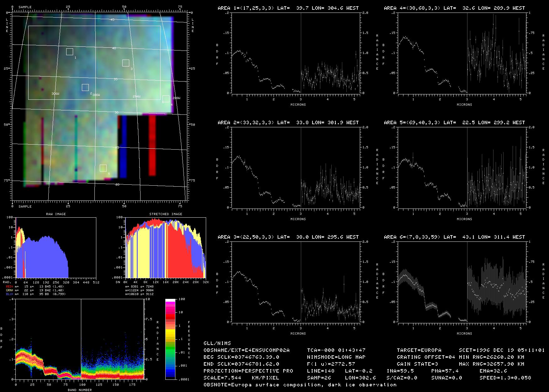The image size is (549, 392).
Task: Select the Area 4 marker at the image edge
Action: 166,99
